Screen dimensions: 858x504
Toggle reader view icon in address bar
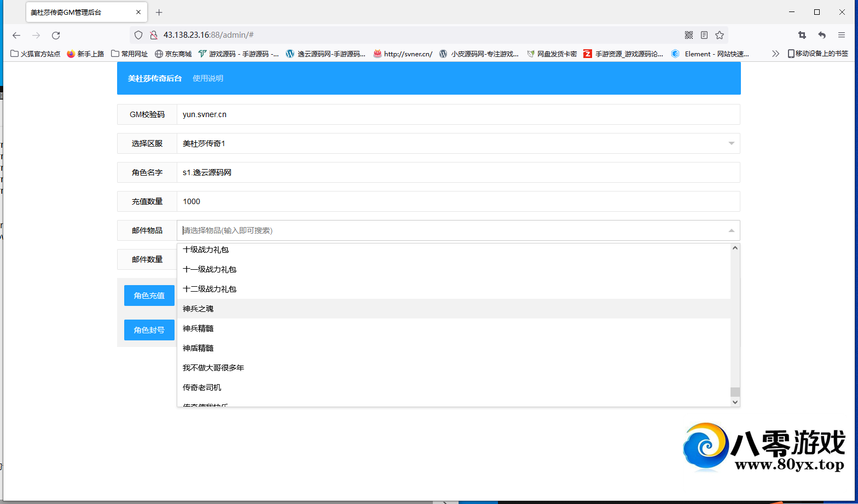[x=704, y=35]
